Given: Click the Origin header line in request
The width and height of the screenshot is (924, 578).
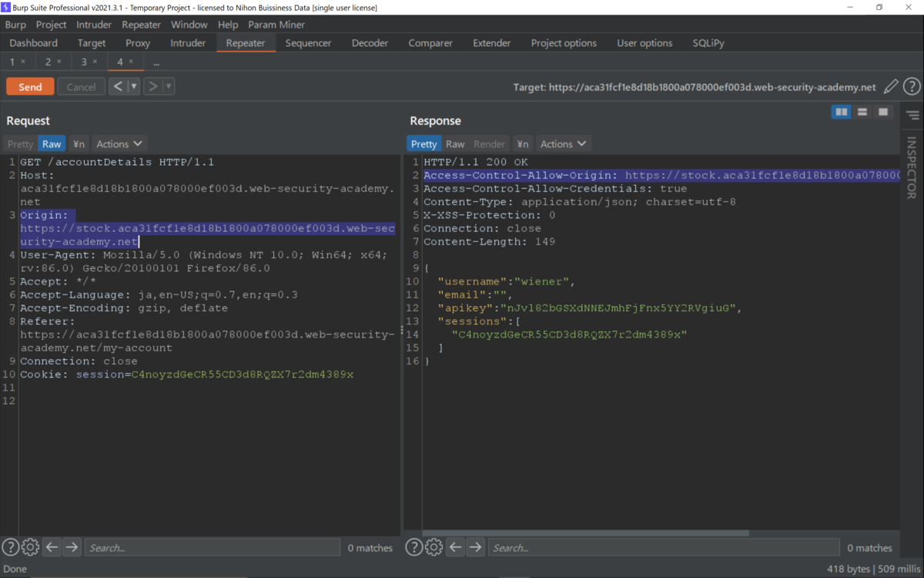Looking at the screenshot, I should pos(207,228).
